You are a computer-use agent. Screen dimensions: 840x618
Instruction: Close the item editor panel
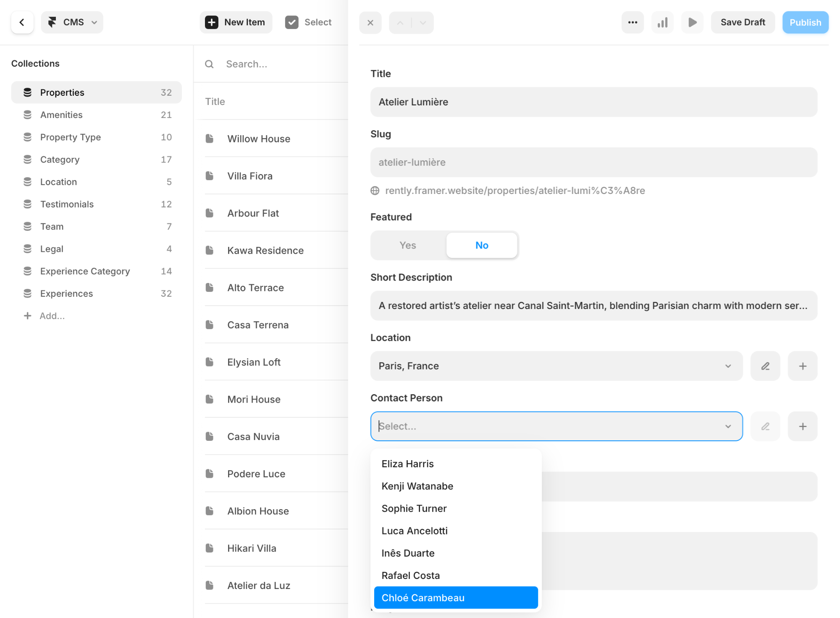click(x=370, y=23)
